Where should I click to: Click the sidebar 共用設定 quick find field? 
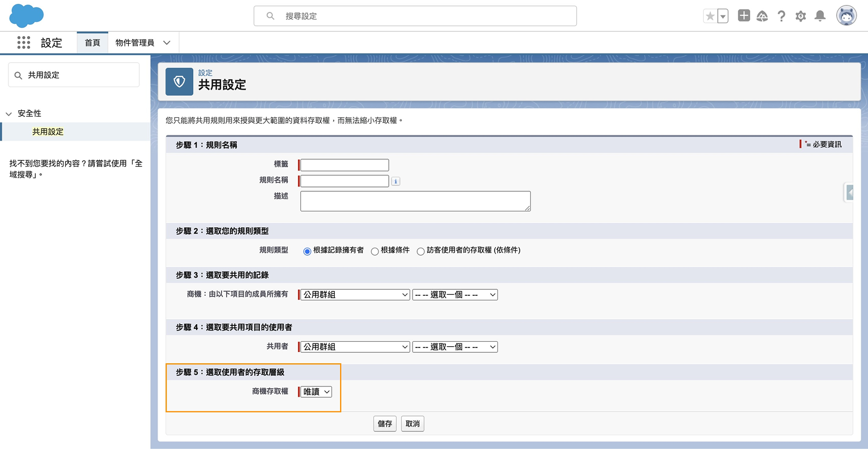coord(74,75)
